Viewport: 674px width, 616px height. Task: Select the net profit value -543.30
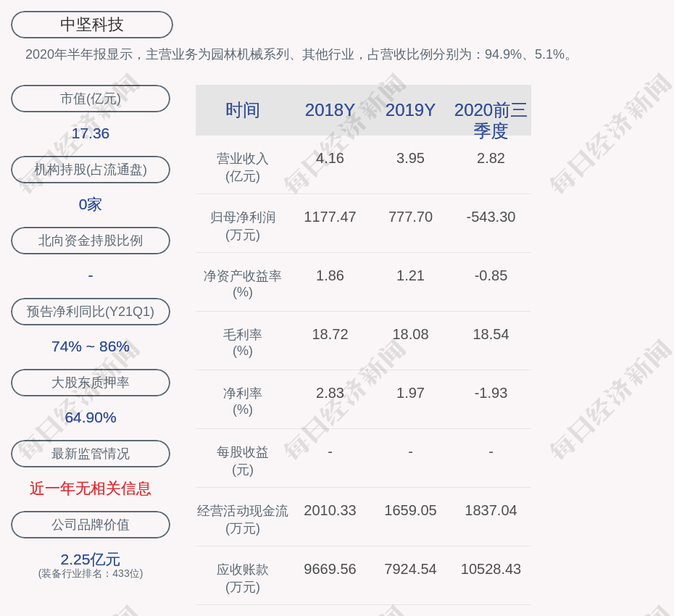(491, 217)
